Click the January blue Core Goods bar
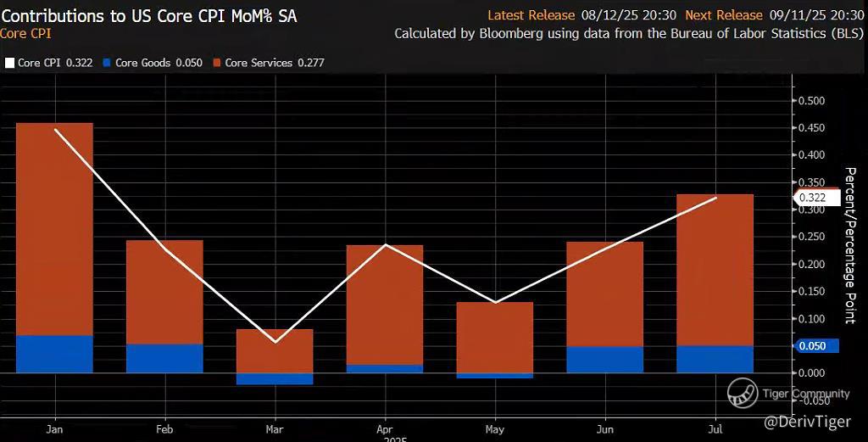868x442 pixels. click(54, 354)
